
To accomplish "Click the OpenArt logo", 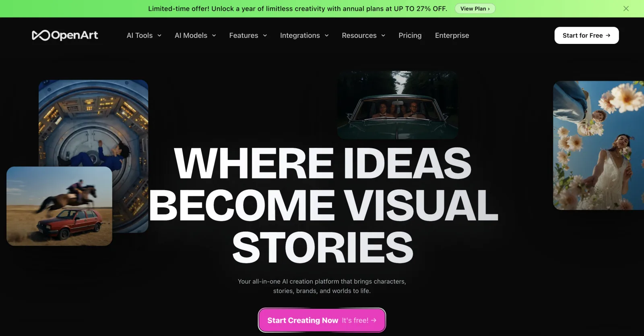I will tap(65, 35).
